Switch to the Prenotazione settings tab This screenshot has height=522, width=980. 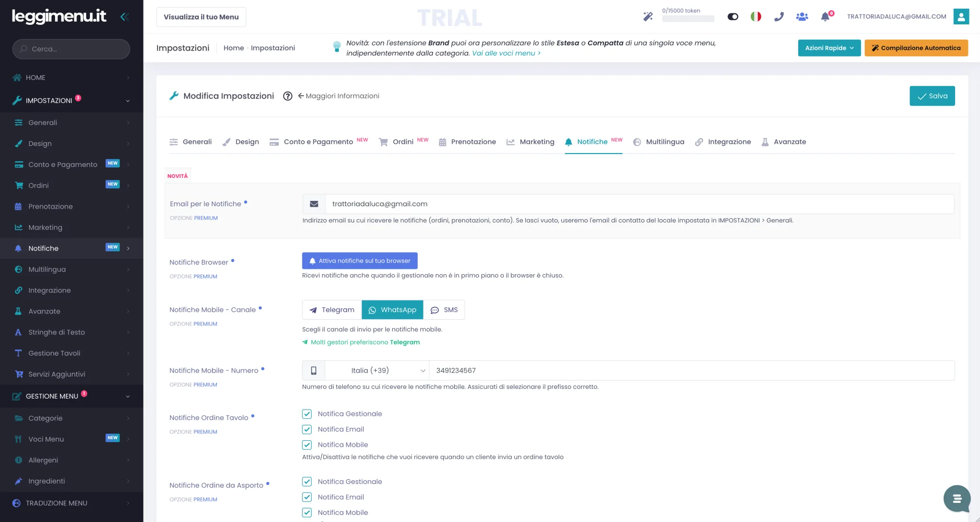pyautogui.click(x=467, y=142)
